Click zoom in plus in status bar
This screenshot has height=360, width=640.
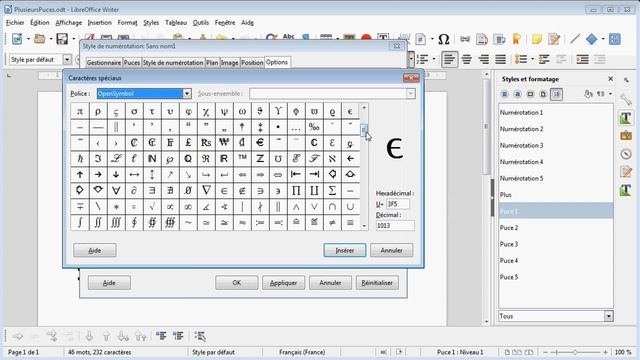click(x=605, y=352)
